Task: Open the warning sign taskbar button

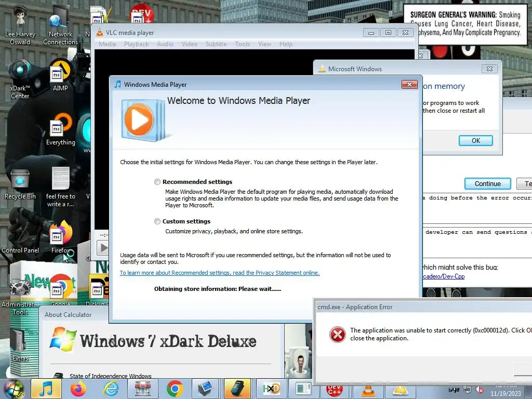Action: [401, 392]
